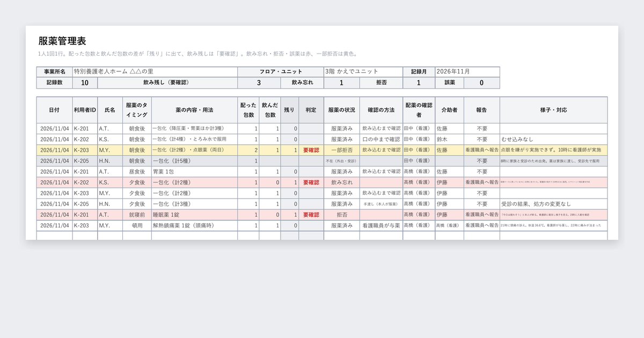Click the 看護職員が与薬 cell
The image size is (644, 338).
click(382, 226)
